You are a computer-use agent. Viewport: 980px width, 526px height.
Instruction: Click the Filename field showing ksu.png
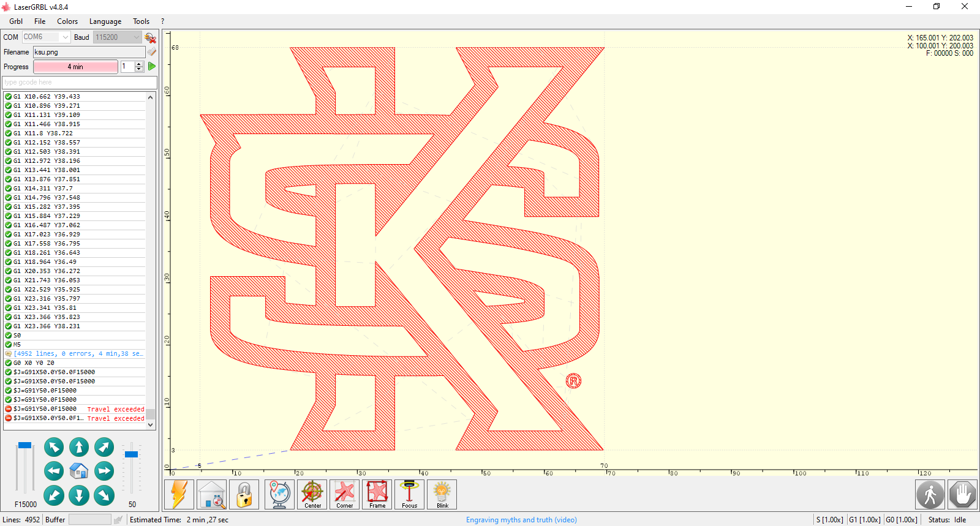tap(89, 52)
